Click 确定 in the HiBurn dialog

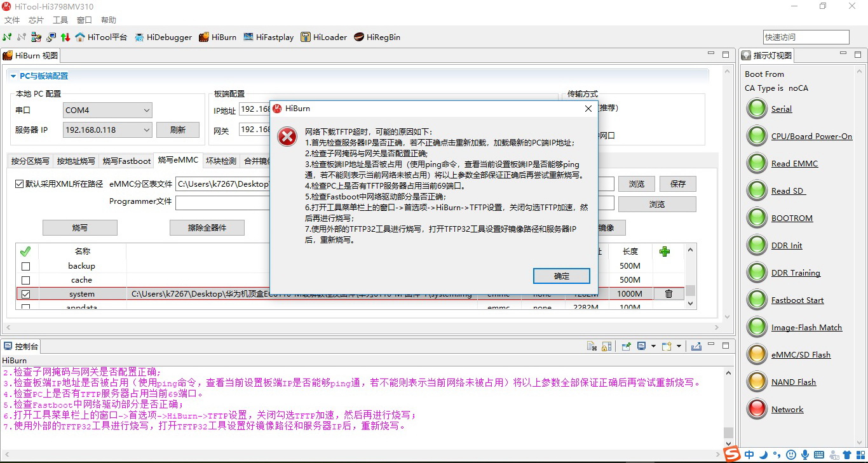562,276
